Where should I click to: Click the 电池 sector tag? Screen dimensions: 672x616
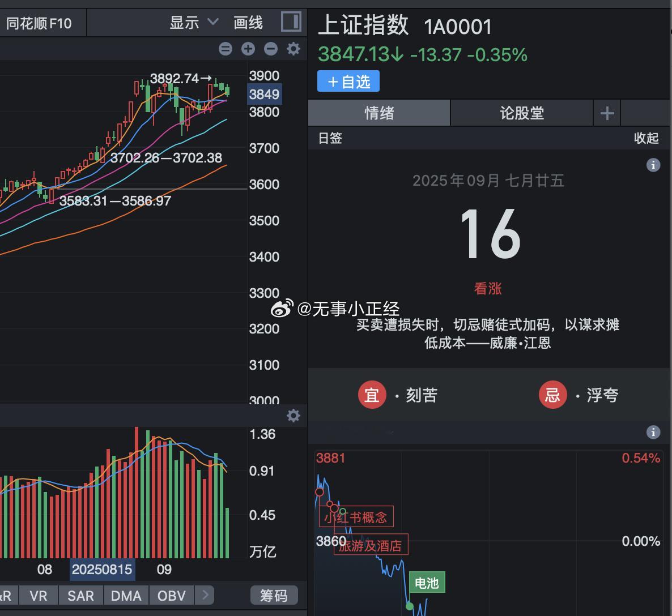427,583
